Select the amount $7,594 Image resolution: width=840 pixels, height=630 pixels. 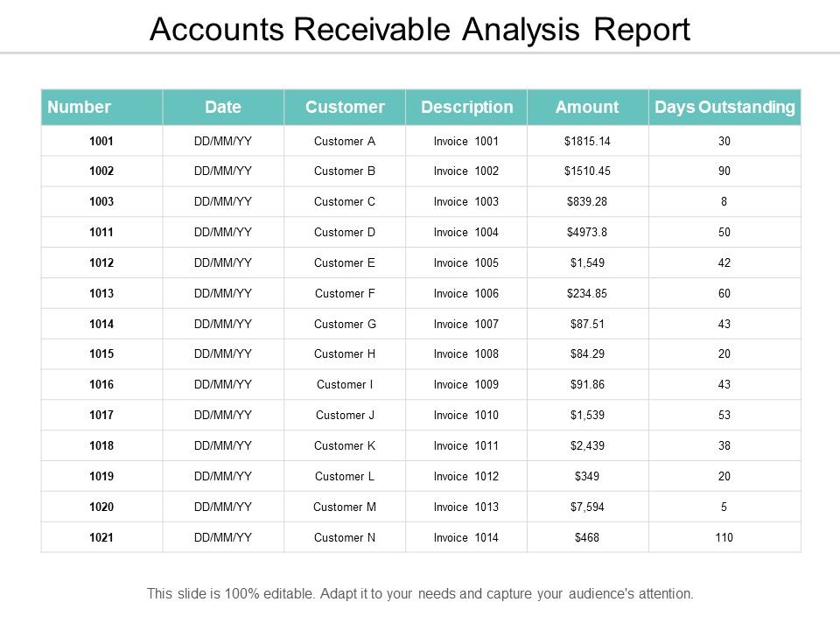click(587, 507)
